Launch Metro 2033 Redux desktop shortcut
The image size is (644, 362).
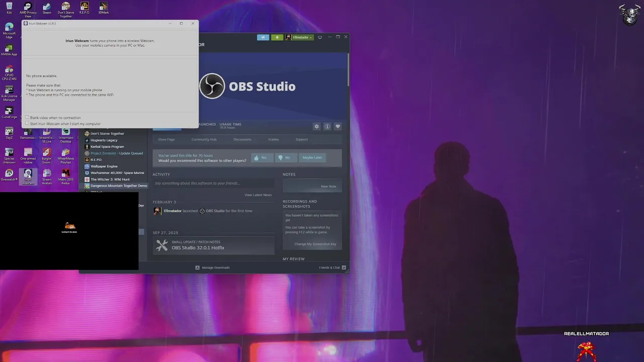pyautogui.click(x=65, y=176)
